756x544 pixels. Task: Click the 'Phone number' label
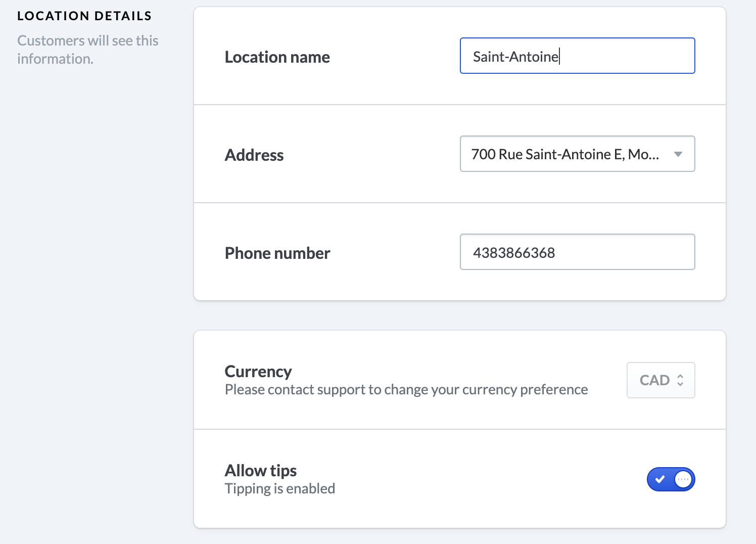click(x=277, y=253)
